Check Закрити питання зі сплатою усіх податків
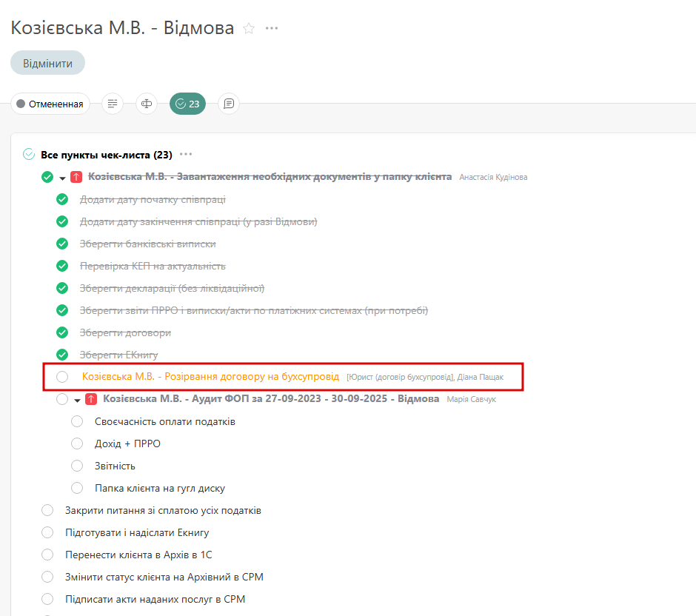 [x=47, y=510]
